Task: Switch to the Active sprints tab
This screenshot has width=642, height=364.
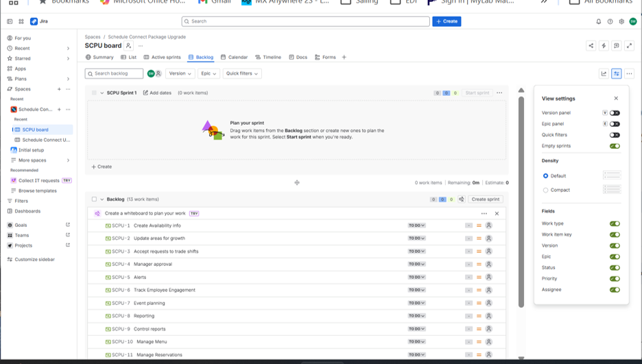Action: 162,58
